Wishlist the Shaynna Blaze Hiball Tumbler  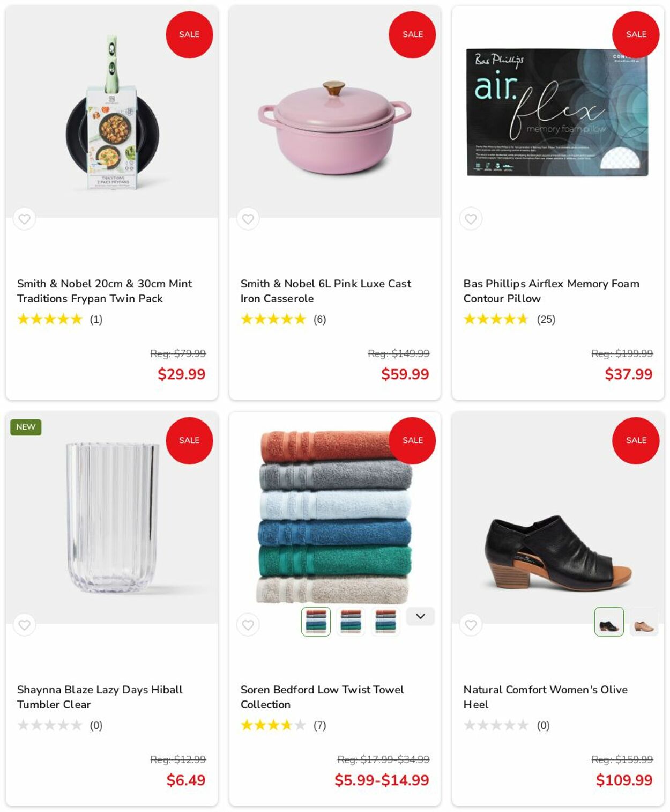pos(25,625)
